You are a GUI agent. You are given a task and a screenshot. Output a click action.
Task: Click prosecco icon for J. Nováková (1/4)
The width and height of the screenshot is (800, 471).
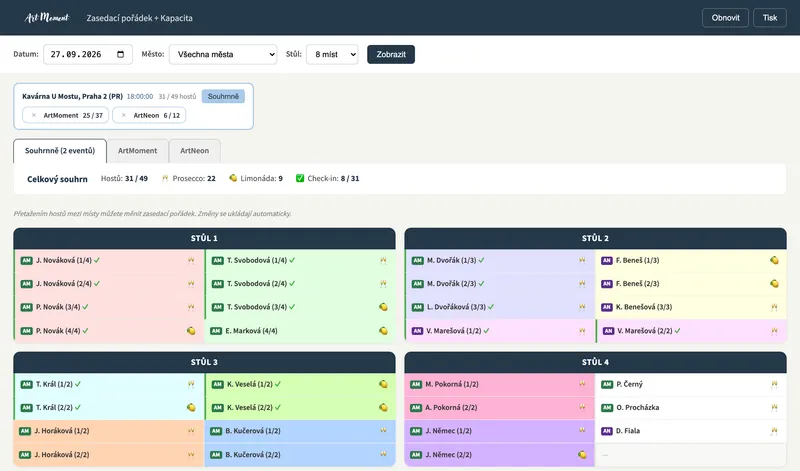point(191,260)
